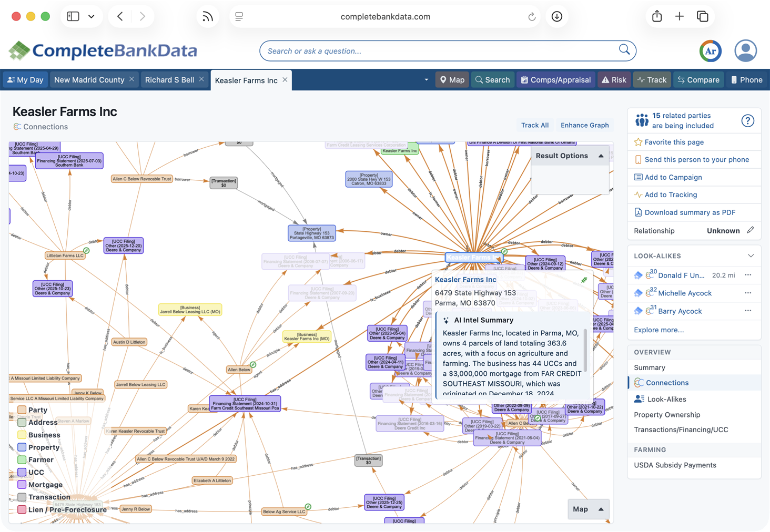Open the Compare toolbar item
This screenshot has width=770, height=532.
point(698,80)
